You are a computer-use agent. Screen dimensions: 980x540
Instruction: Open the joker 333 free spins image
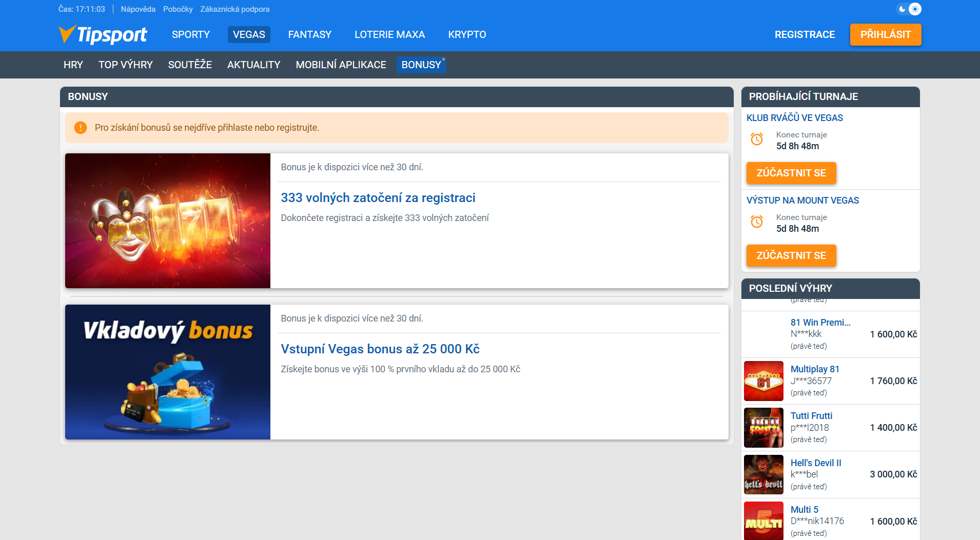[168, 221]
